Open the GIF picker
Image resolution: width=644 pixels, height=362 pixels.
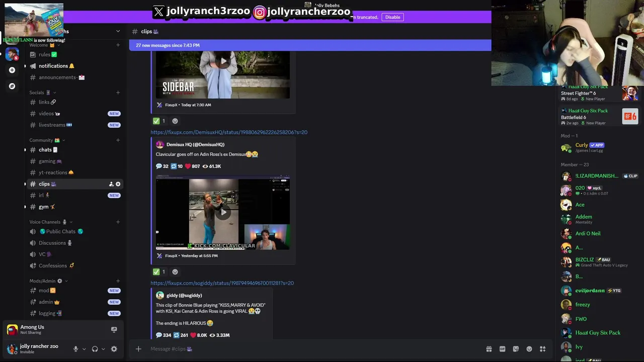502,349
